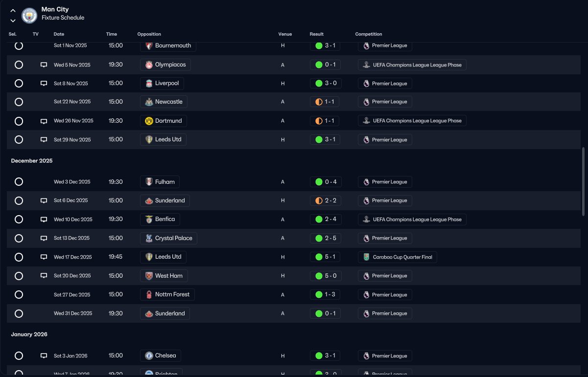Open the Leeds Utd 5 - 1 result
Viewport: 588px width, 377px height.
[x=325, y=257]
